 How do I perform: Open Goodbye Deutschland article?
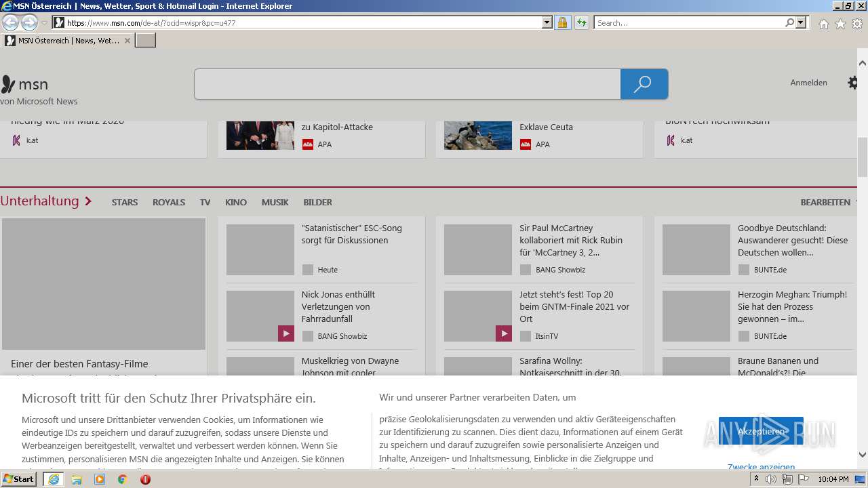pyautogui.click(x=793, y=240)
